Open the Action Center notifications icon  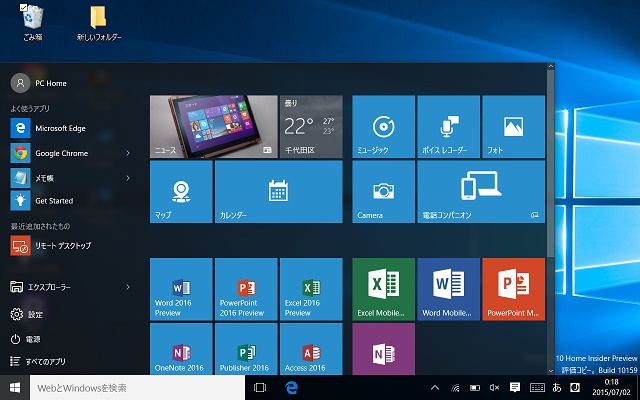tap(515, 387)
